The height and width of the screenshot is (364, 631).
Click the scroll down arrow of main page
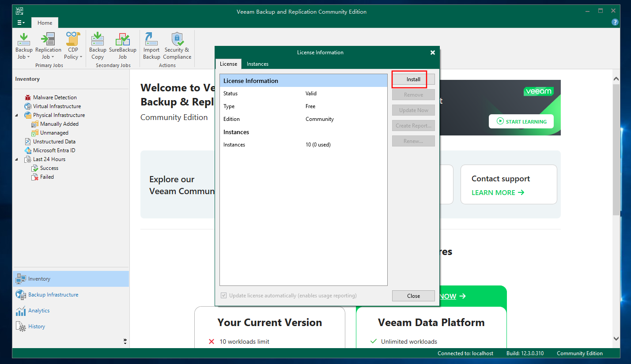pos(616,338)
